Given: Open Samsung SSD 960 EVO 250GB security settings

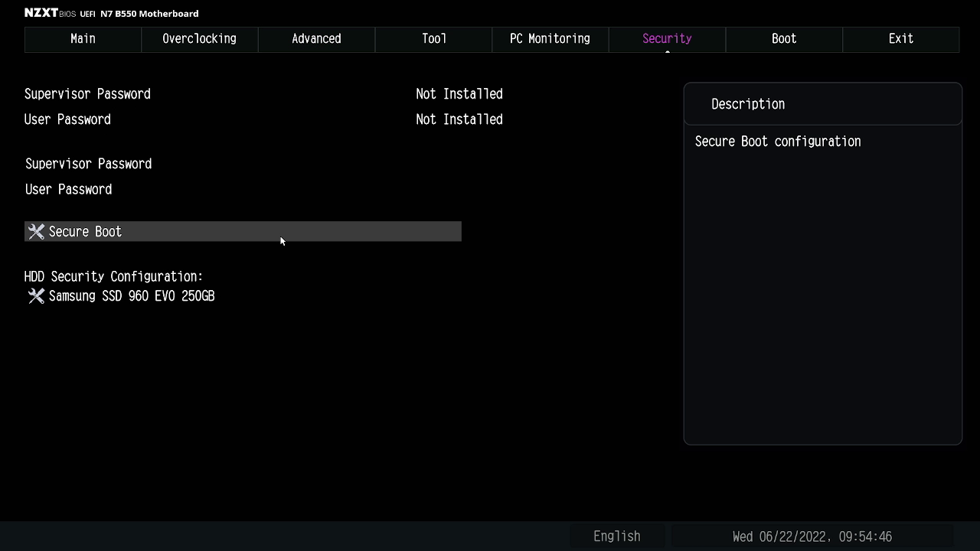Looking at the screenshot, I should pyautogui.click(x=132, y=296).
